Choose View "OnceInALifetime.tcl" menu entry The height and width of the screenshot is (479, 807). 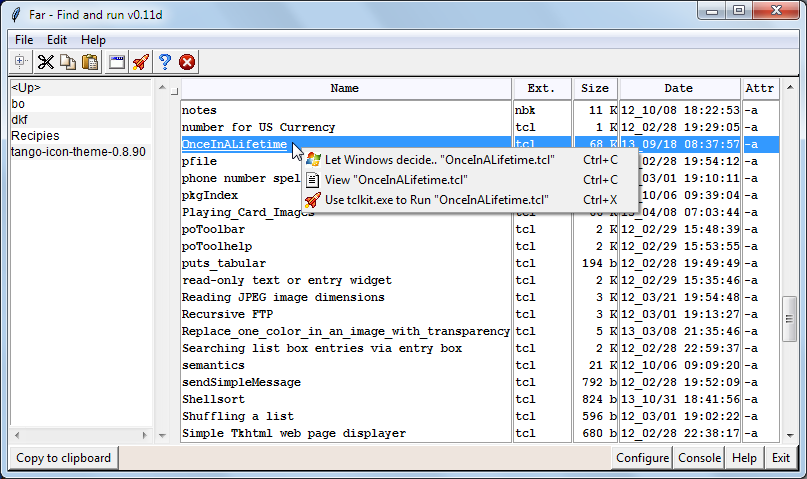[470, 180]
